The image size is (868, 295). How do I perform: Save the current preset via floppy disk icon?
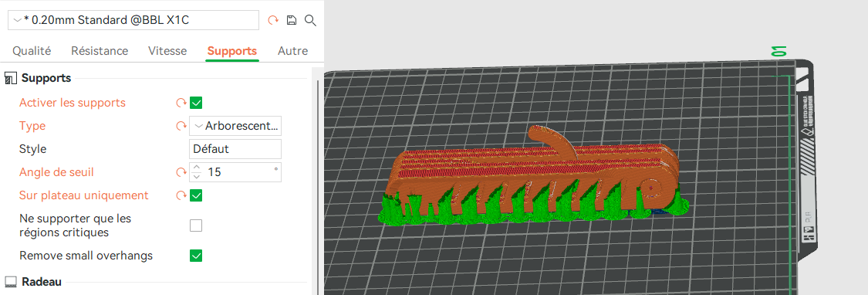(x=292, y=21)
